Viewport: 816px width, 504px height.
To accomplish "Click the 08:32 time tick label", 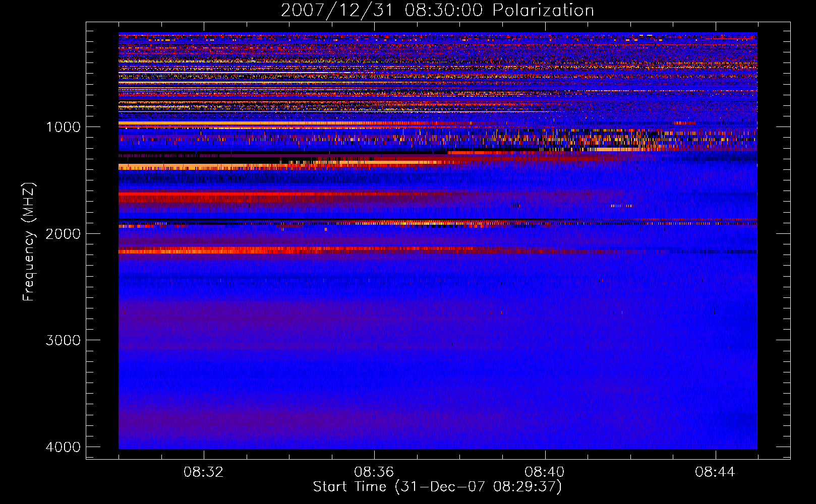I will tap(204, 472).
